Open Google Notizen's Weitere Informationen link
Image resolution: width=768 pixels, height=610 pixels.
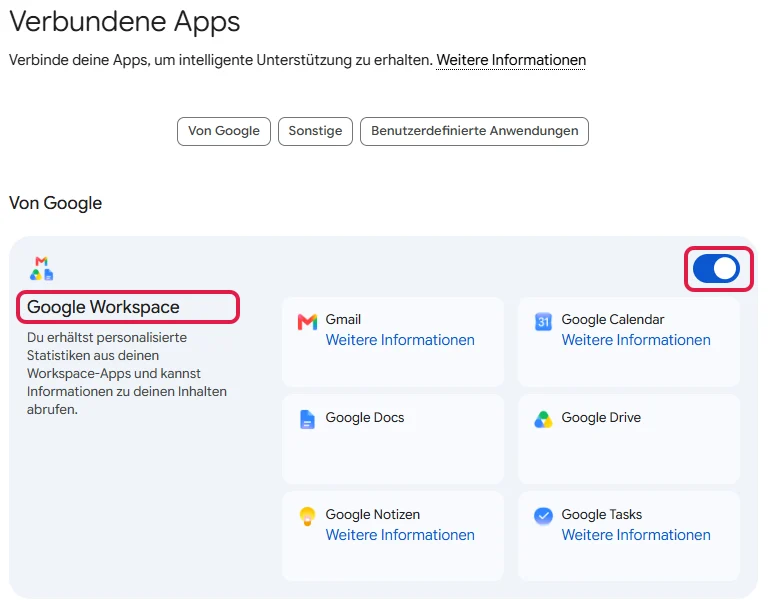coord(400,535)
